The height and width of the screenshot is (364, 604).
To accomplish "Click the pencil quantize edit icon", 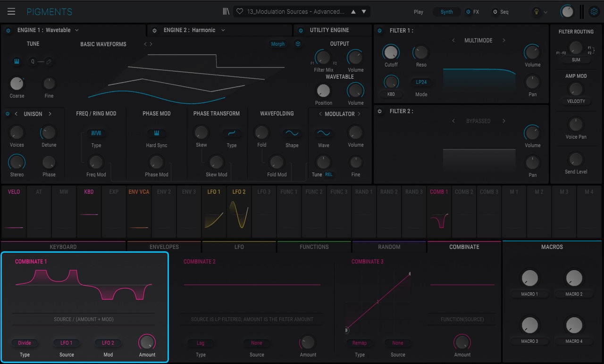I will [48, 62].
